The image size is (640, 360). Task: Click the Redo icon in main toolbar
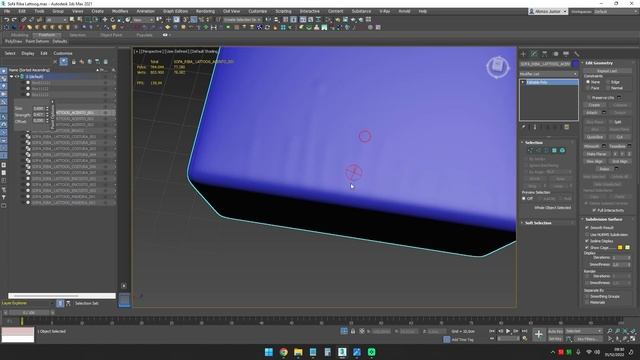coord(14,20)
